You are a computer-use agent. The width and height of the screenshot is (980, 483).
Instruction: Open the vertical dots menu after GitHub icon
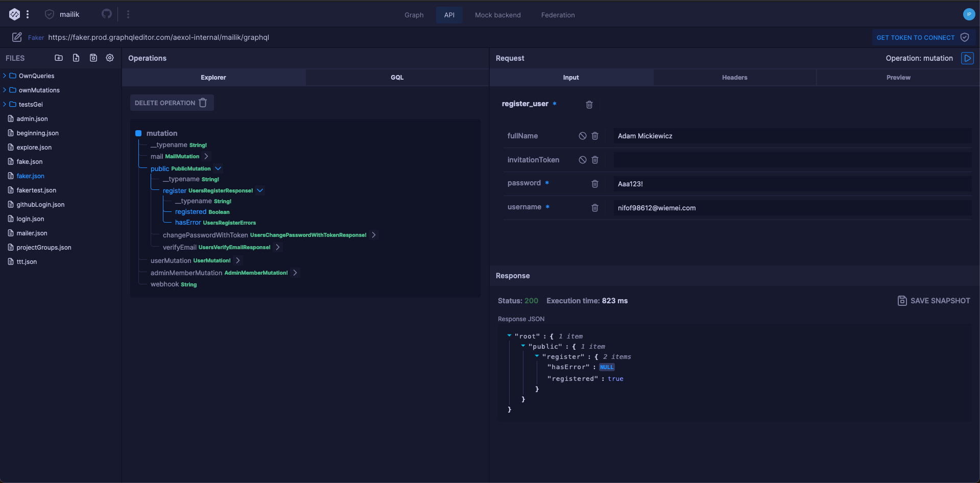(128, 14)
